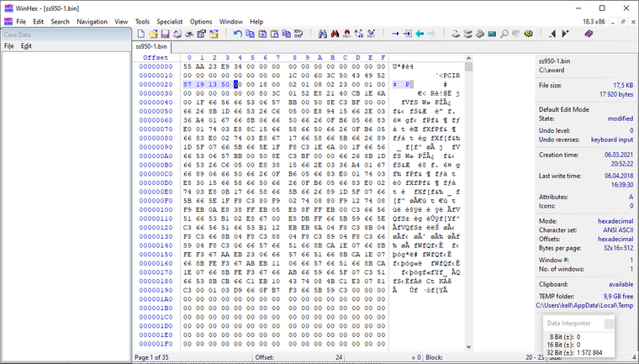Select the ss950-1.bin file tab
Viewport: 639px width, 364px height.
(151, 46)
